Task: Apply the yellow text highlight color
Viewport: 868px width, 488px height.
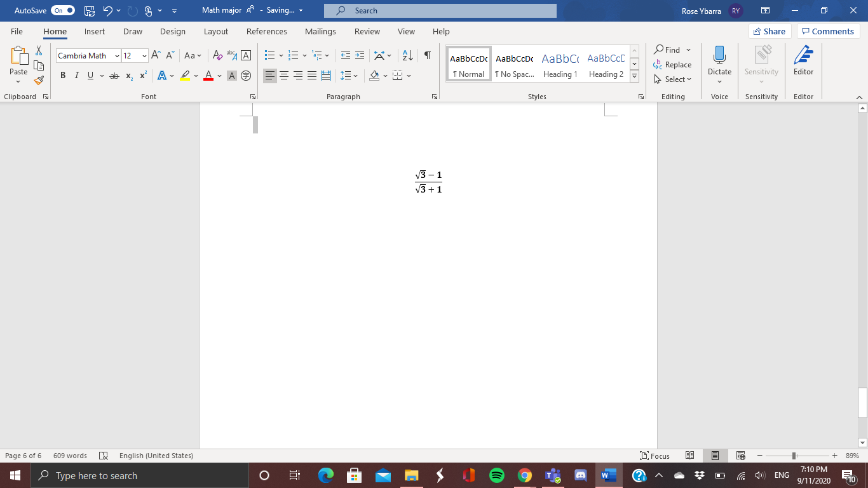Action: click(185, 76)
